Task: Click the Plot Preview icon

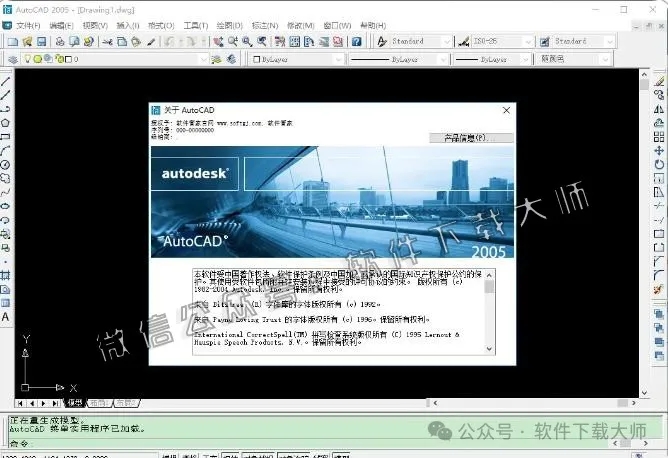Action: [x=75, y=41]
